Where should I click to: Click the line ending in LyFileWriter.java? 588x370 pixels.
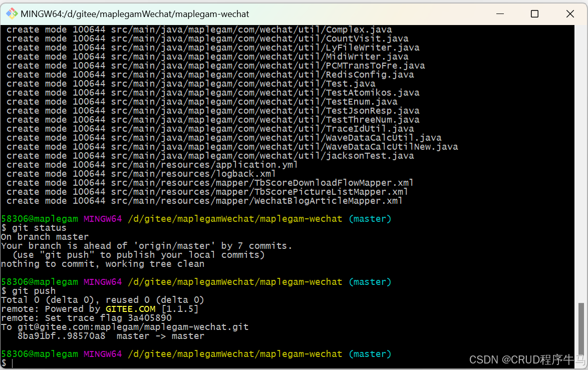tap(213, 48)
